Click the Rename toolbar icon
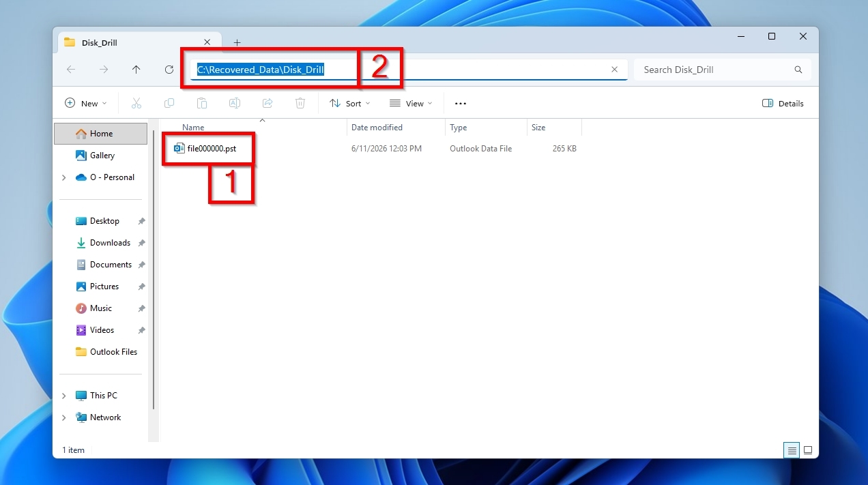This screenshot has width=868, height=485. [235, 103]
